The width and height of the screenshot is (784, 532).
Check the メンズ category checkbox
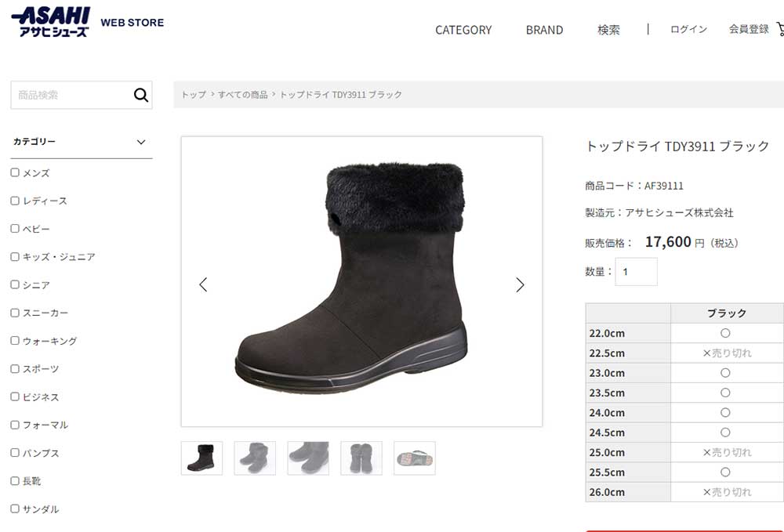(15, 172)
